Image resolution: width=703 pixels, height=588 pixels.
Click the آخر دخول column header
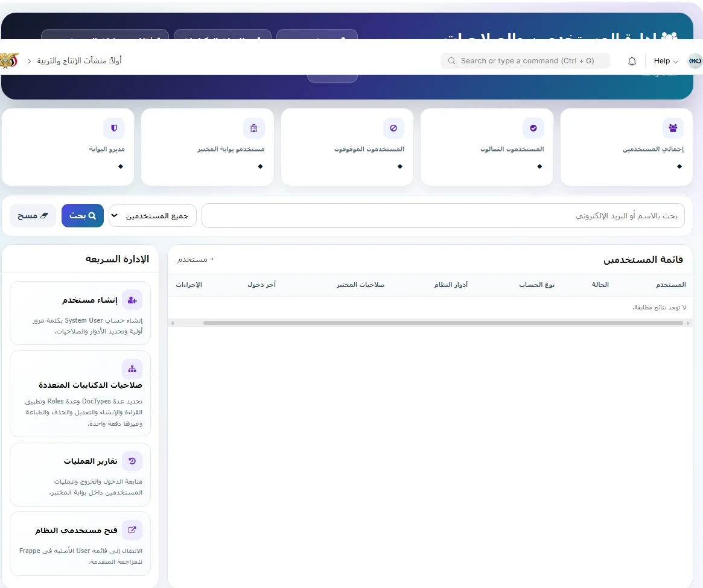[261, 285]
